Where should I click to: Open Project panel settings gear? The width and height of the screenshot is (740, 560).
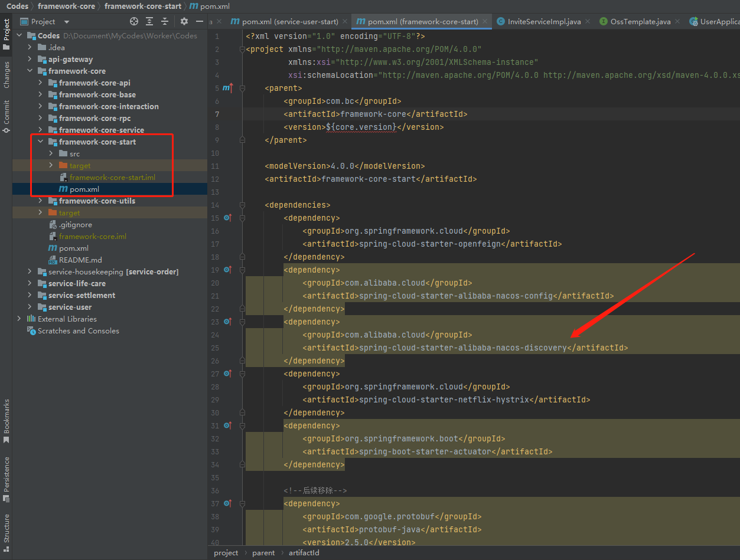[x=184, y=21]
